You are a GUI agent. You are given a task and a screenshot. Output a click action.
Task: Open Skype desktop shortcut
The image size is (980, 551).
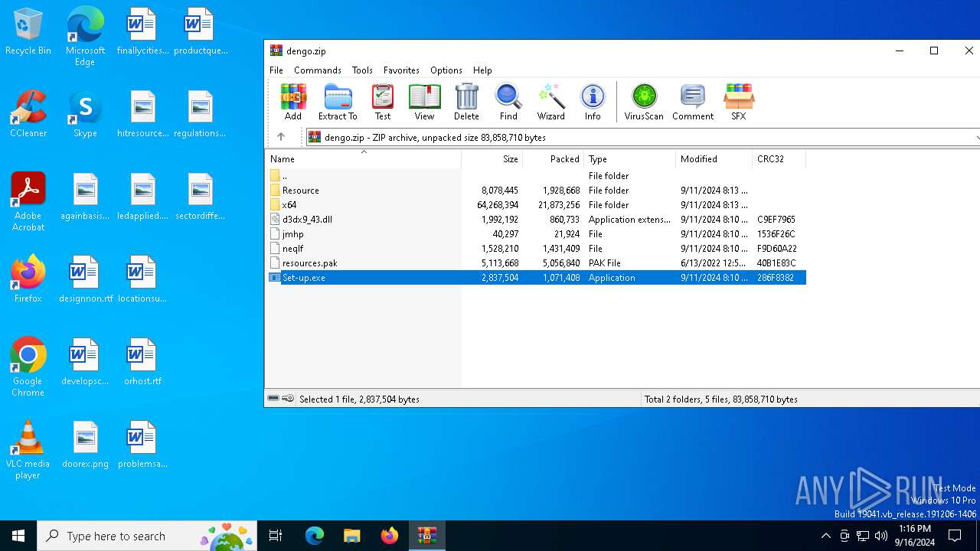tap(85, 113)
